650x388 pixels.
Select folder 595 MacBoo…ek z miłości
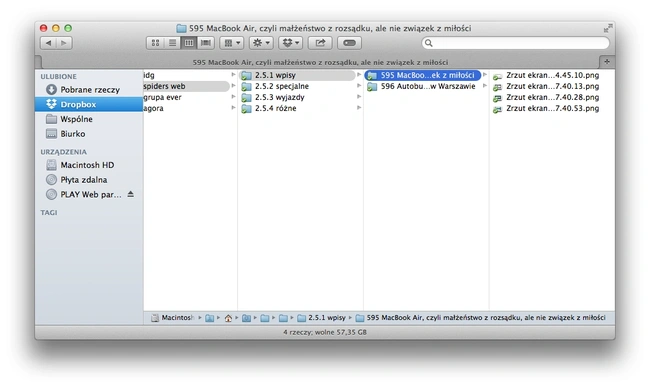coord(426,75)
